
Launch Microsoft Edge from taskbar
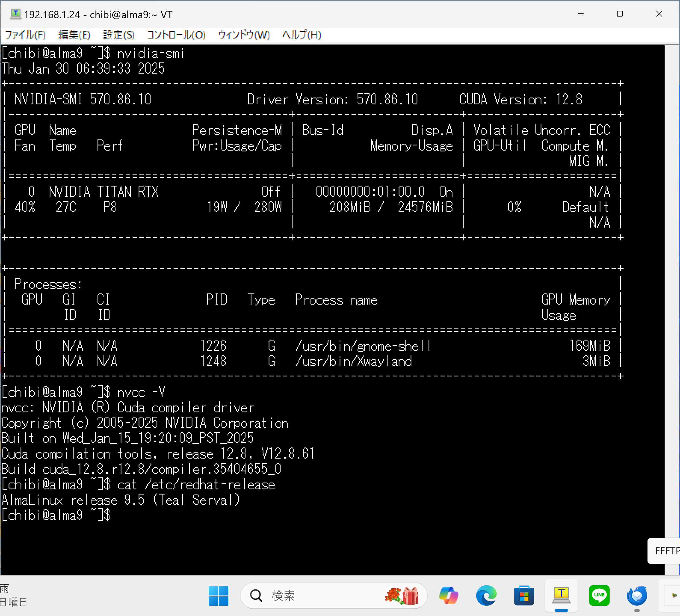(x=486, y=595)
